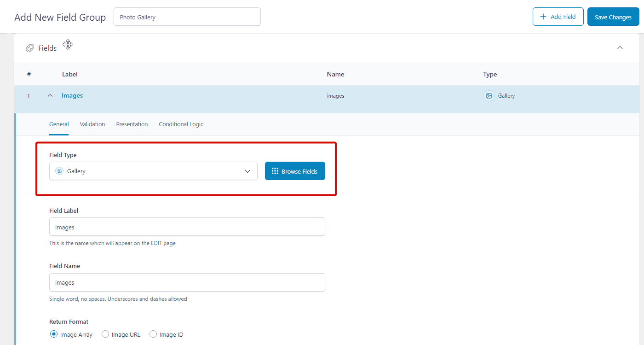The width and height of the screenshot is (644, 345).
Task: Click the Field Name input box
Action: pyautogui.click(x=187, y=282)
